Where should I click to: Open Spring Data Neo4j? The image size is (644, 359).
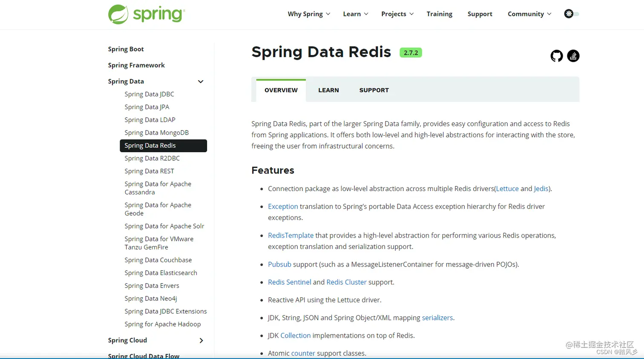(151, 298)
